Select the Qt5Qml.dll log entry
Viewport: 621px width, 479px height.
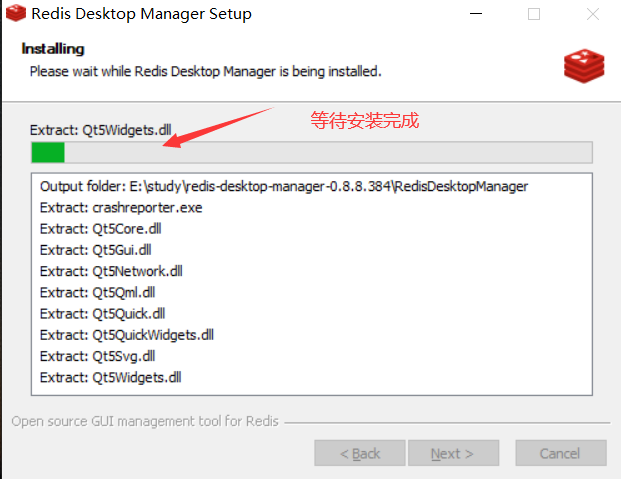pos(97,293)
